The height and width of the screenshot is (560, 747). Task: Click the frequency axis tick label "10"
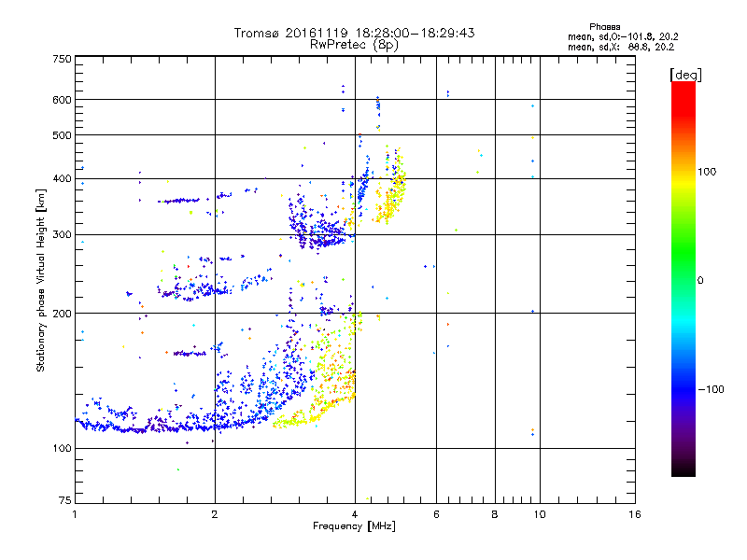click(540, 514)
